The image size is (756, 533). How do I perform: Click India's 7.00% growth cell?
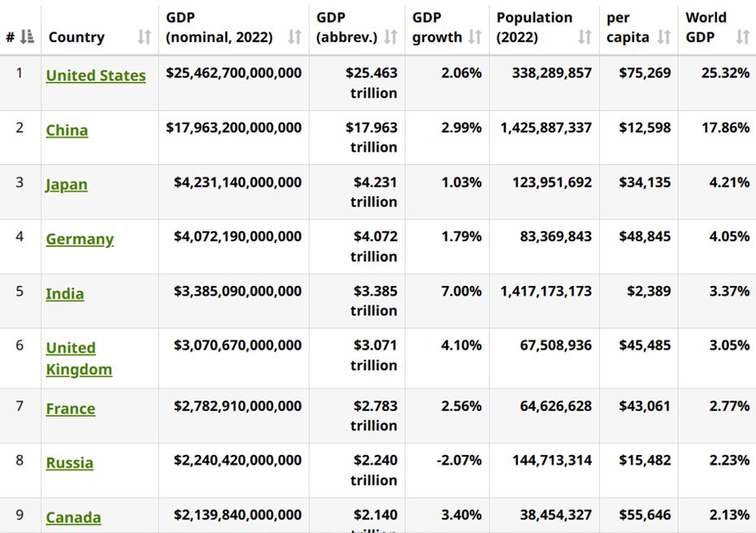click(461, 291)
